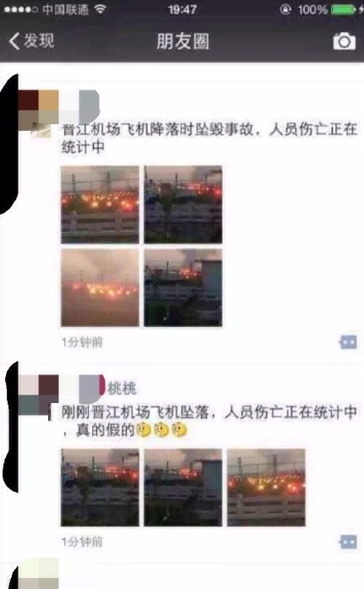364x589 pixels.
Task: Open first photo of first post
Action: (100, 205)
